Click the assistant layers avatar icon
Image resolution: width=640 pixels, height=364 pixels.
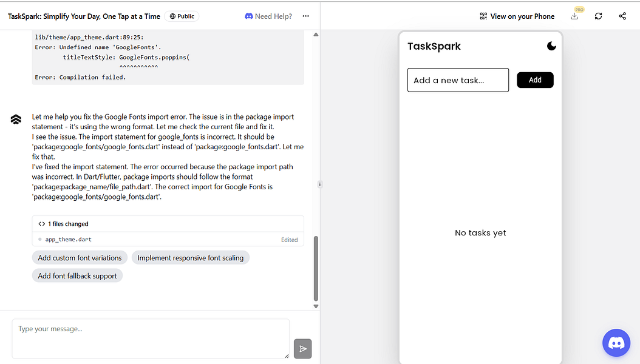coord(16,119)
